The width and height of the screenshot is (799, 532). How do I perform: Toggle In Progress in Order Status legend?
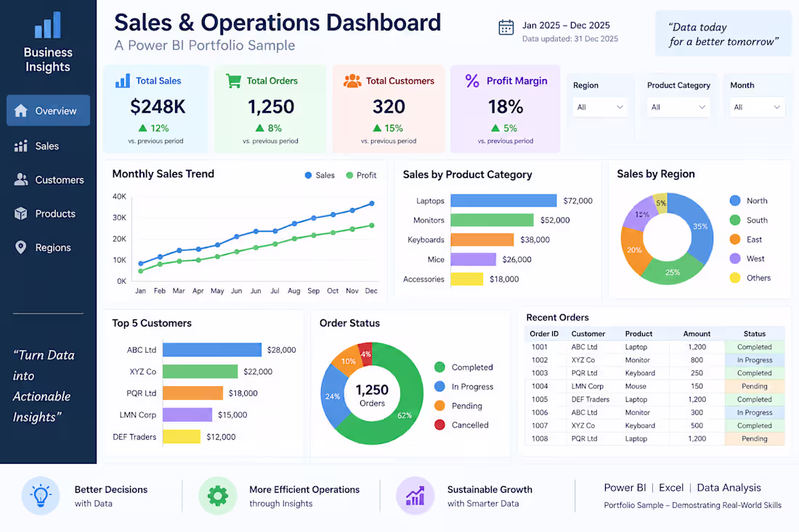pyautogui.click(x=463, y=386)
